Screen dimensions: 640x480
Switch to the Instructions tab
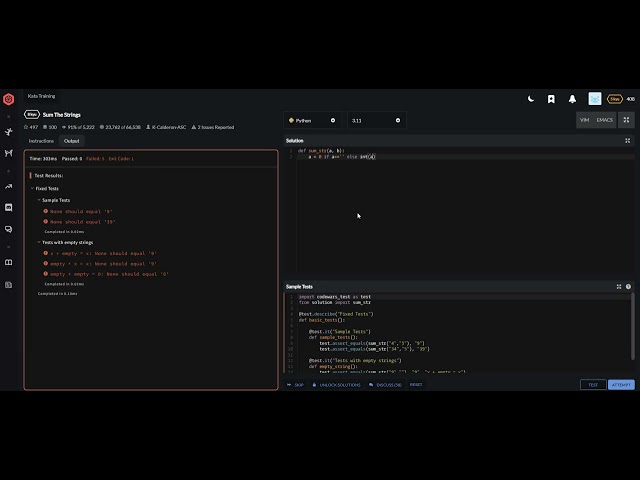[41, 141]
